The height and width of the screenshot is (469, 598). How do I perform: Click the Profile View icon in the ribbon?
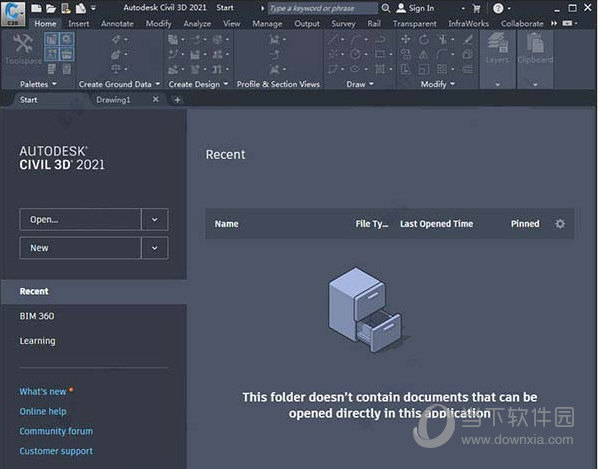(x=274, y=39)
